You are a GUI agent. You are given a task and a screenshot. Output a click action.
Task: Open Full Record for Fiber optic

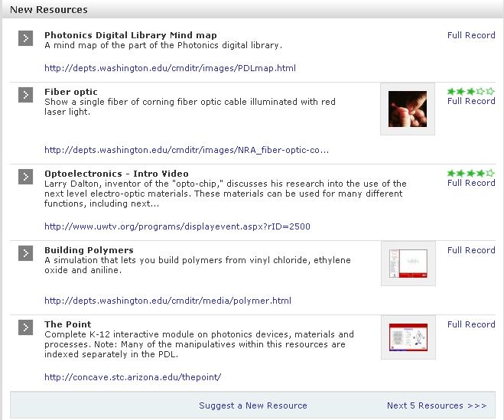(x=471, y=101)
